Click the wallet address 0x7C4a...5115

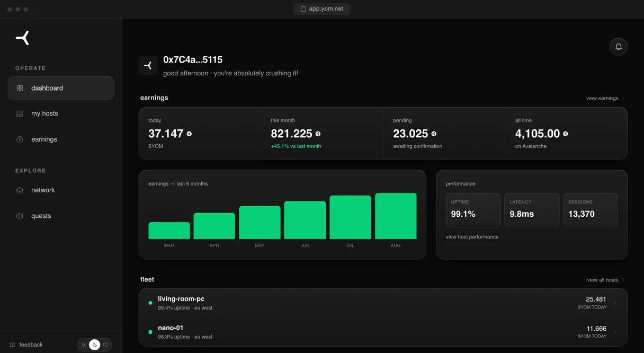point(193,60)
